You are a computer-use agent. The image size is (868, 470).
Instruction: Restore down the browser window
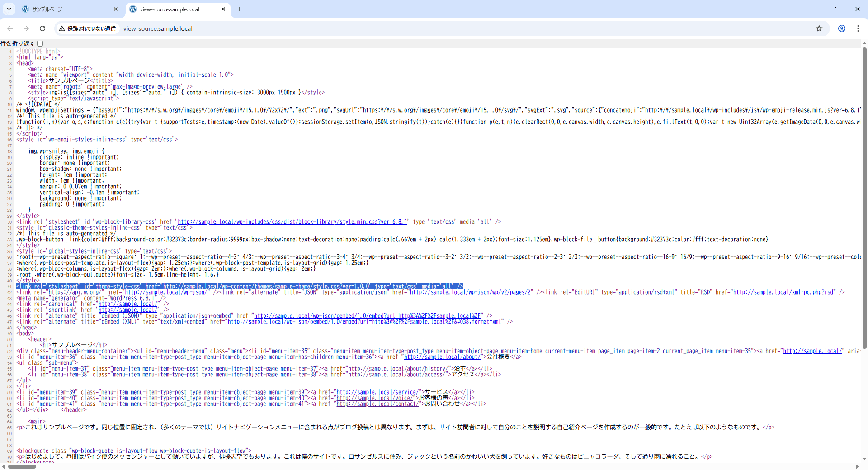click(837, 9)
